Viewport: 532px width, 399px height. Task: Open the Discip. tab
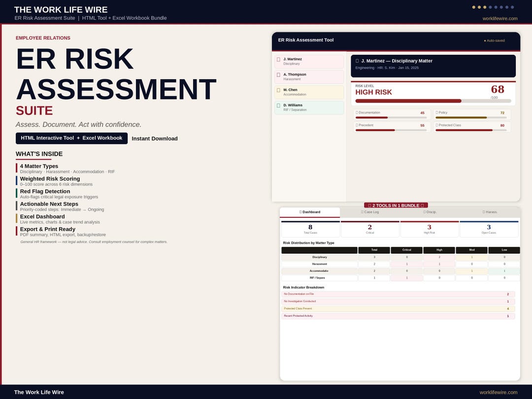(430, 212)
